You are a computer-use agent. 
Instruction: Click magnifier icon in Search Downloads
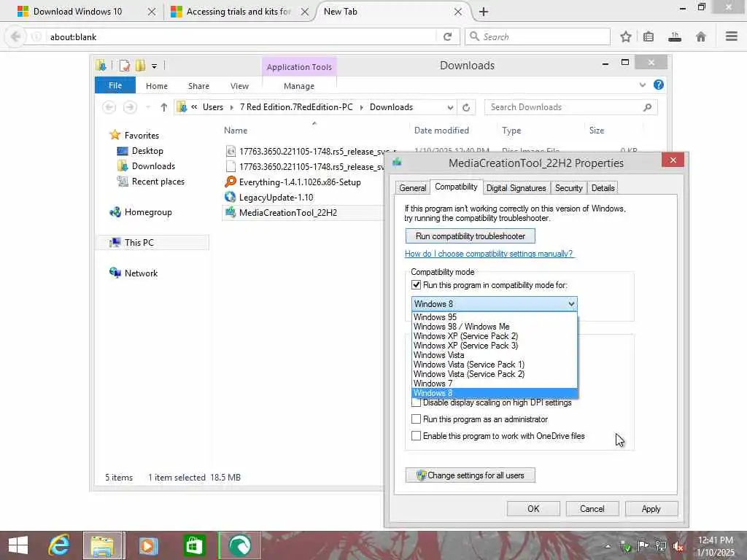pyautogui.click(x=647, y=107)
